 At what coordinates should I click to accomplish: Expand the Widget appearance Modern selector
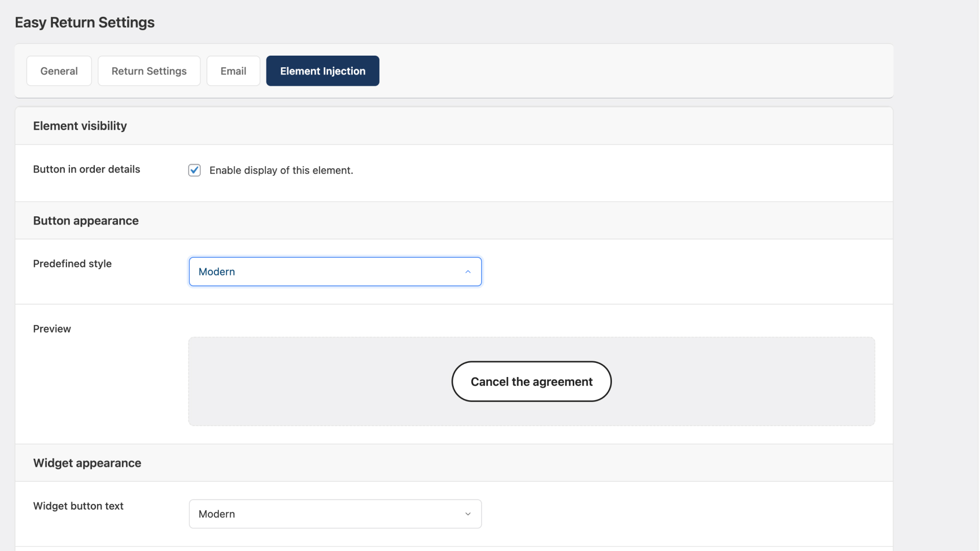point(335,514)
